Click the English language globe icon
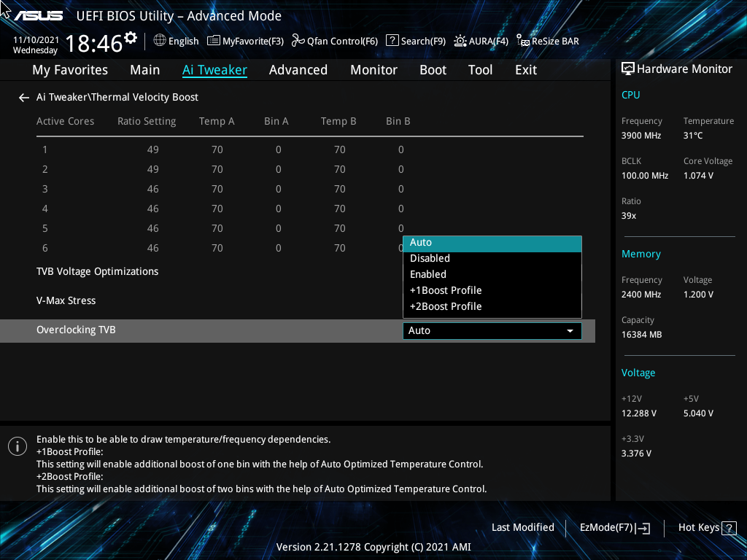 (x=160, y=41)
